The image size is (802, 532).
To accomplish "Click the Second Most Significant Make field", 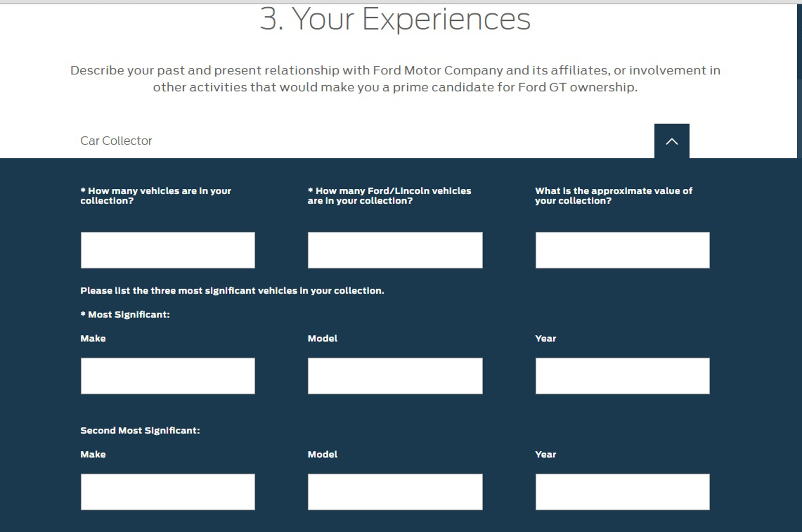I will 168,492.
